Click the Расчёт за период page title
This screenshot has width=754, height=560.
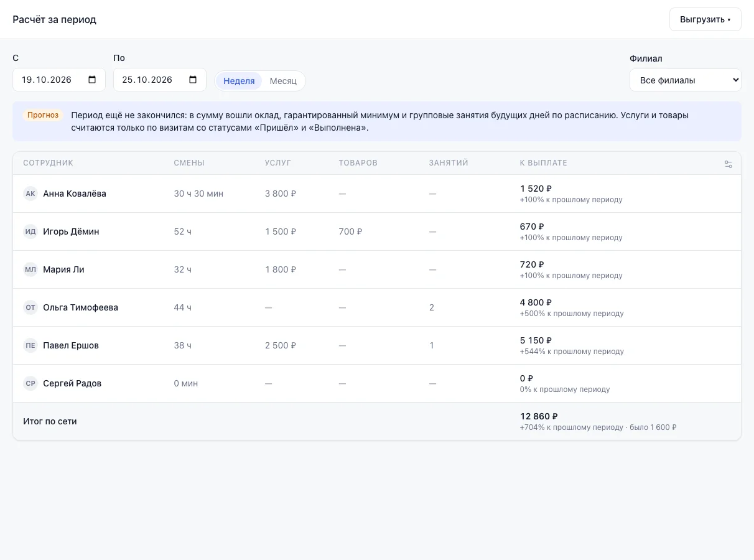[55, 19]
